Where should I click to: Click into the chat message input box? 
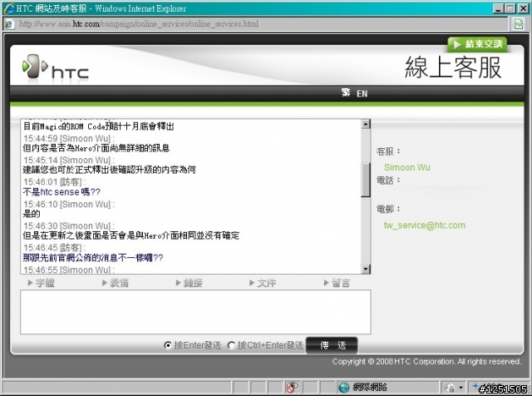point(195,312)
